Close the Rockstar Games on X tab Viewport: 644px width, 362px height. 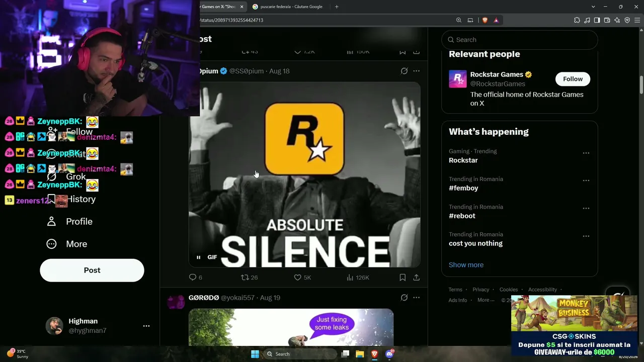click(x=242, y=7)
